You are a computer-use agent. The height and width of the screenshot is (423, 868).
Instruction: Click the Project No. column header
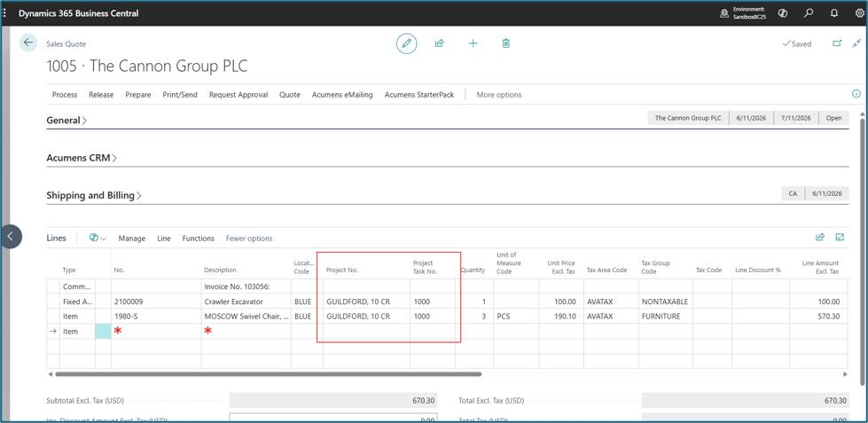(x=342, y=270)
